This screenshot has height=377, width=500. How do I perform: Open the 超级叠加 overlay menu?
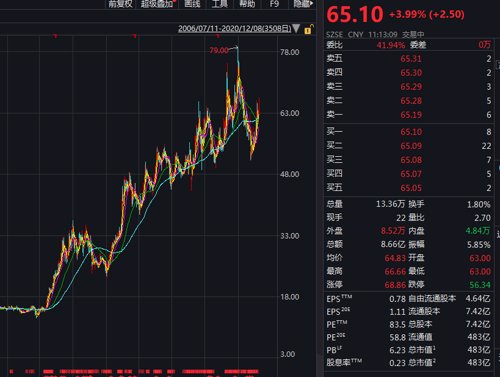click(x=157, y=4)
